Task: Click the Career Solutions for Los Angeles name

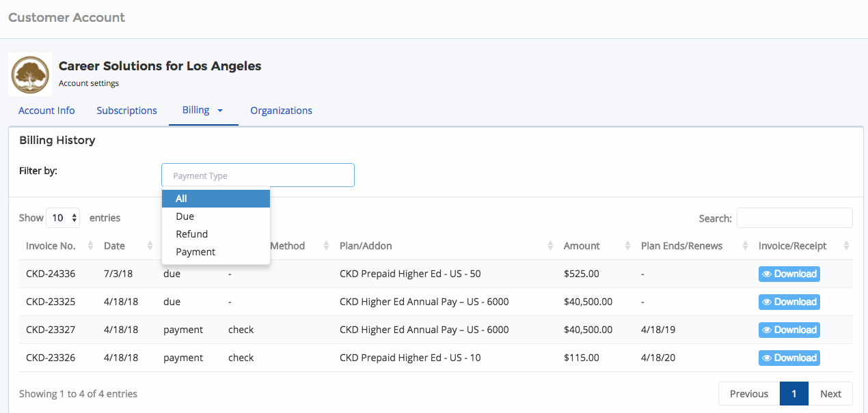Action: (160, 66)
